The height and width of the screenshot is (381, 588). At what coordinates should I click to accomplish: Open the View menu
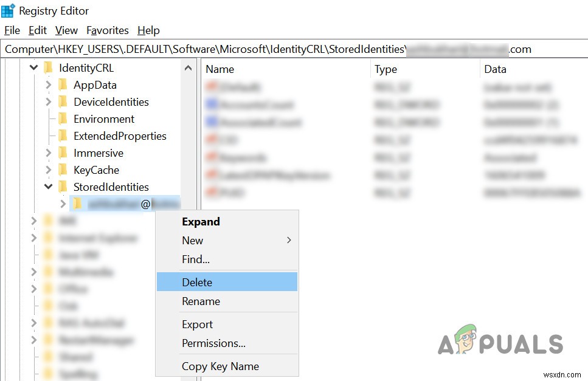[66, 30]
